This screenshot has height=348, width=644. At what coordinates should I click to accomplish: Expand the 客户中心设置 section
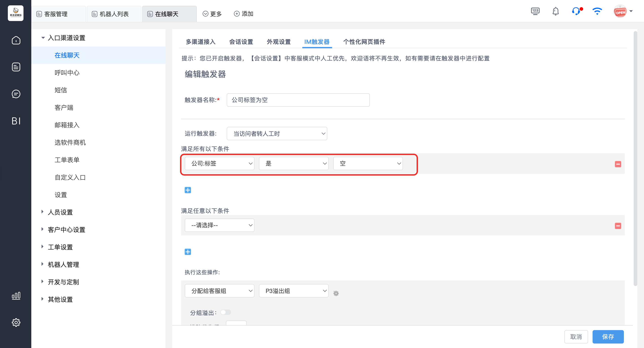(42, 229)
